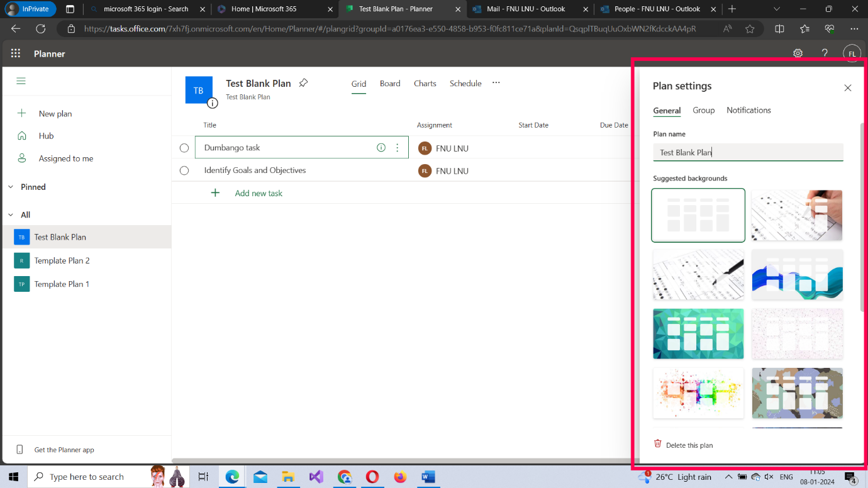The height and width of the screenshot is (488, 868).
Task: Switch to the Grid view tab
Action: click(359, 84)
